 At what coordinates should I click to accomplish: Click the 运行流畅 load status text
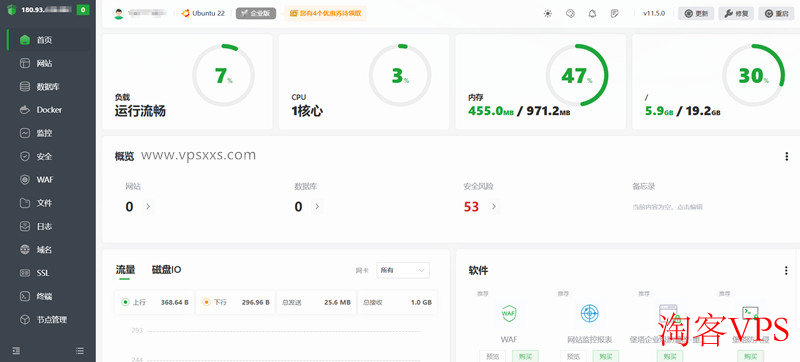(140, 111)
